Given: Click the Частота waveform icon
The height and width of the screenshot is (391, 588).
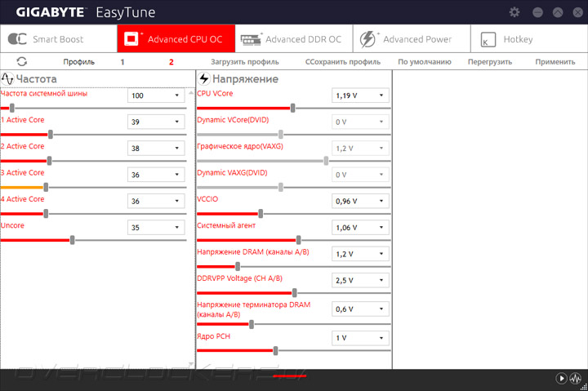Looking at the screenshot, I should 7,78.
